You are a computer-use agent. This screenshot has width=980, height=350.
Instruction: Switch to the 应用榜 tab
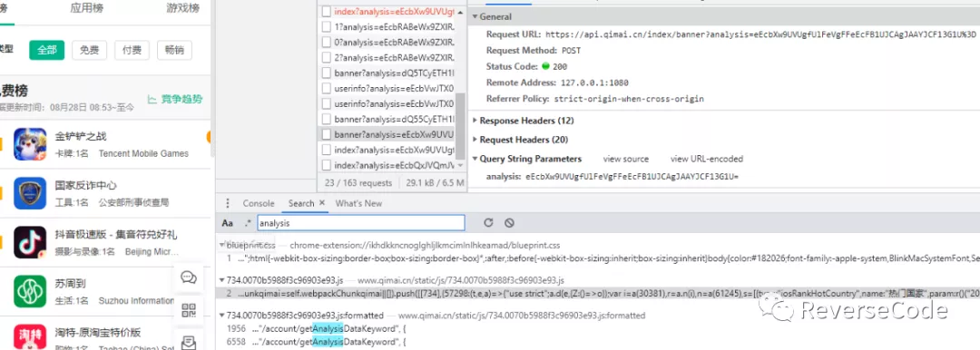click(x=87, y=9)
